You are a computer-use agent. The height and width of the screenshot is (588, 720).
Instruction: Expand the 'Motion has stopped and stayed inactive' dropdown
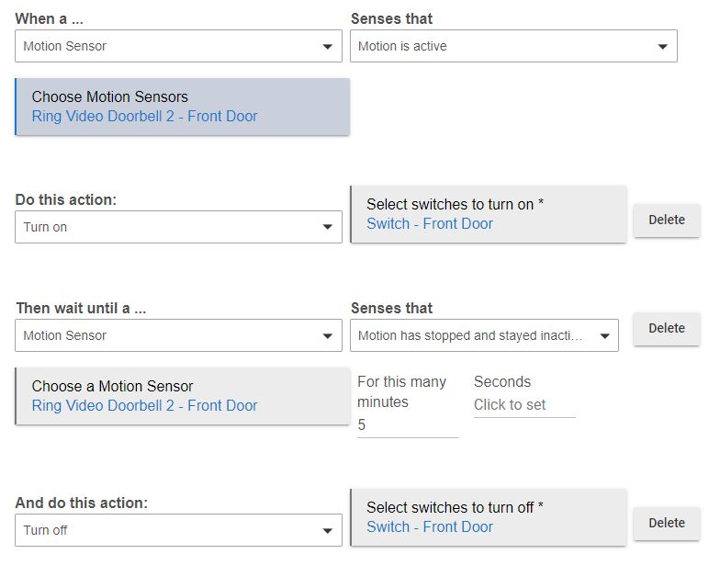[484, 335]
